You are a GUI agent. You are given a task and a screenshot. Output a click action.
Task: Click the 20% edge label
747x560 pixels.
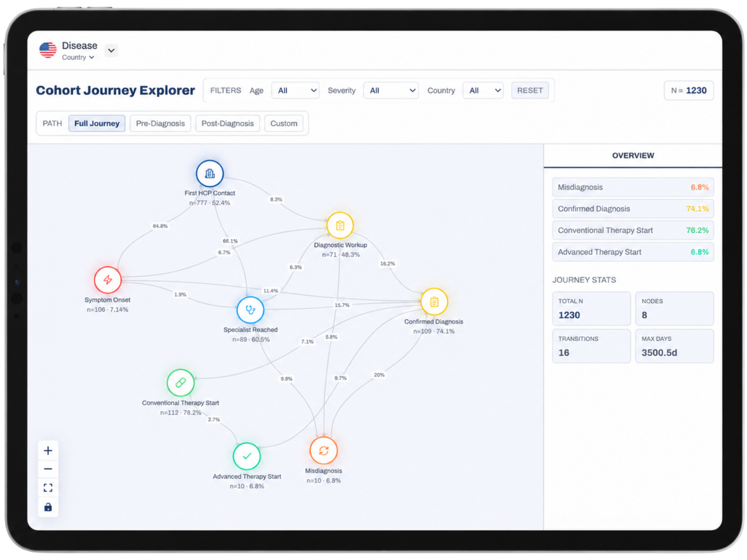point(379,375)
